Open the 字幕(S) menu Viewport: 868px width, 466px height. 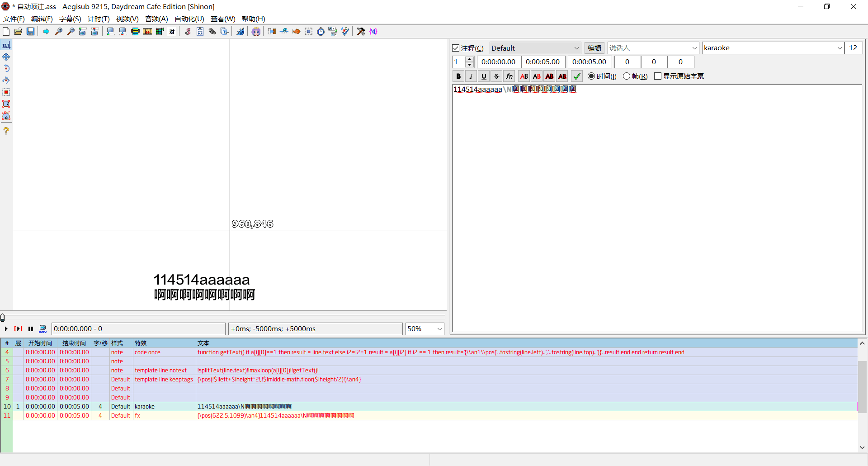(70, 19)
